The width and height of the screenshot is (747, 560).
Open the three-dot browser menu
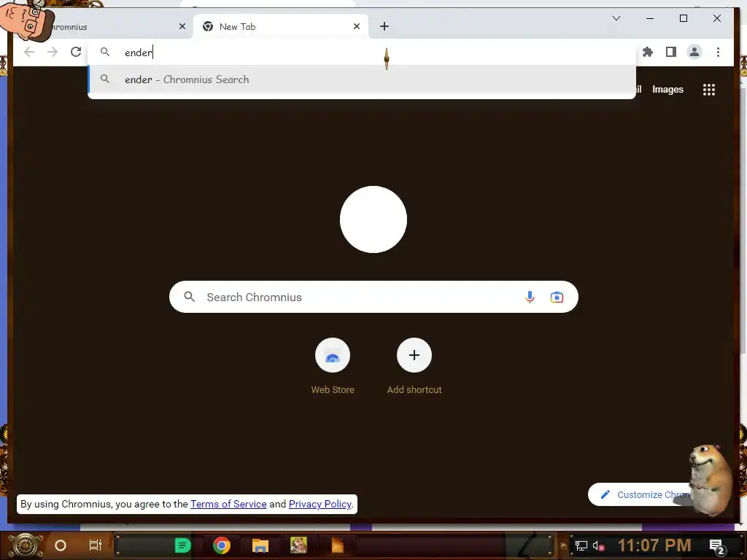[x=718, y=52]
